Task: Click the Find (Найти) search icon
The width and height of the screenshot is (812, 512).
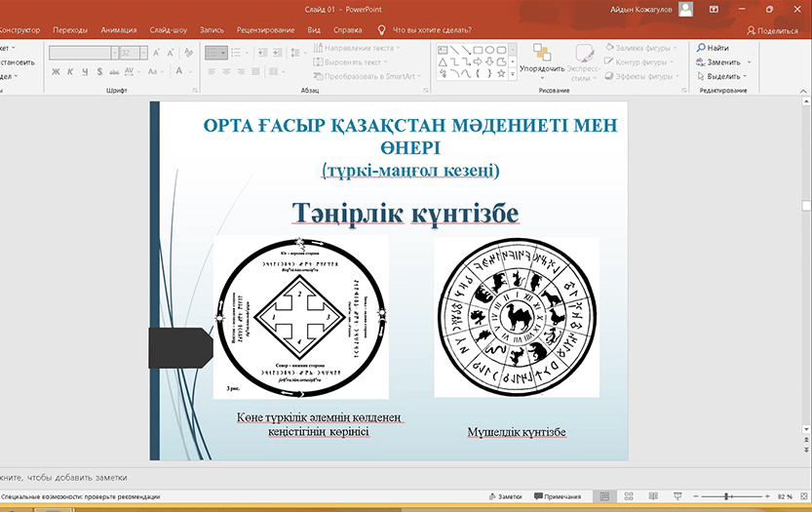Action: pos(701,48)
